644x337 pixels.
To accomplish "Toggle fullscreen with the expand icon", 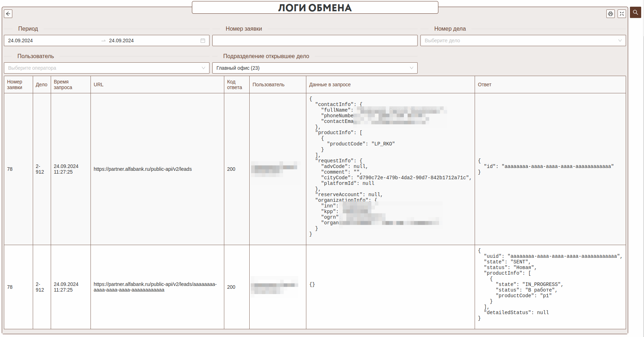I will click(622, 14).
